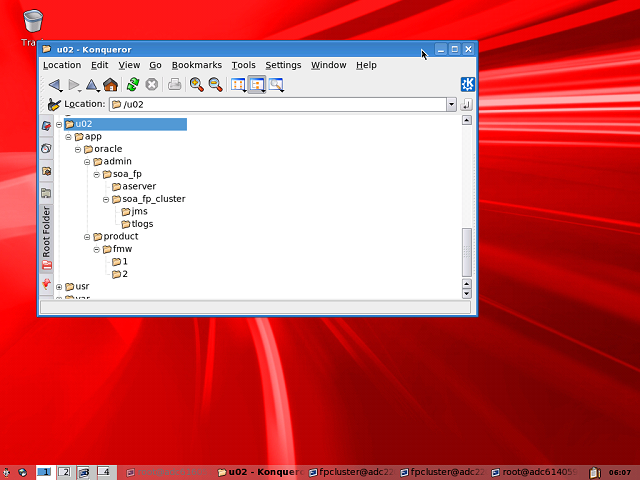This screenshot has height=480, width=640.
Task: Open the location history dropdown arrow
Action: coord(451,104)
